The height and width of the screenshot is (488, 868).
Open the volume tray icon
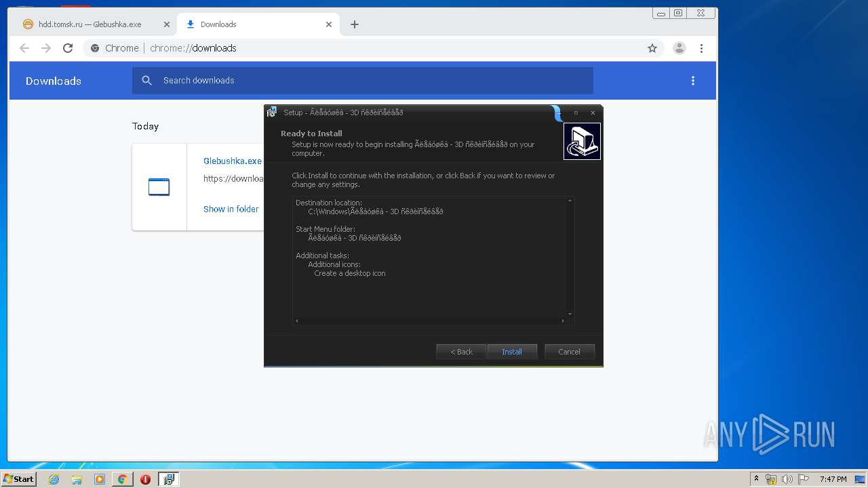pos(787,479)
